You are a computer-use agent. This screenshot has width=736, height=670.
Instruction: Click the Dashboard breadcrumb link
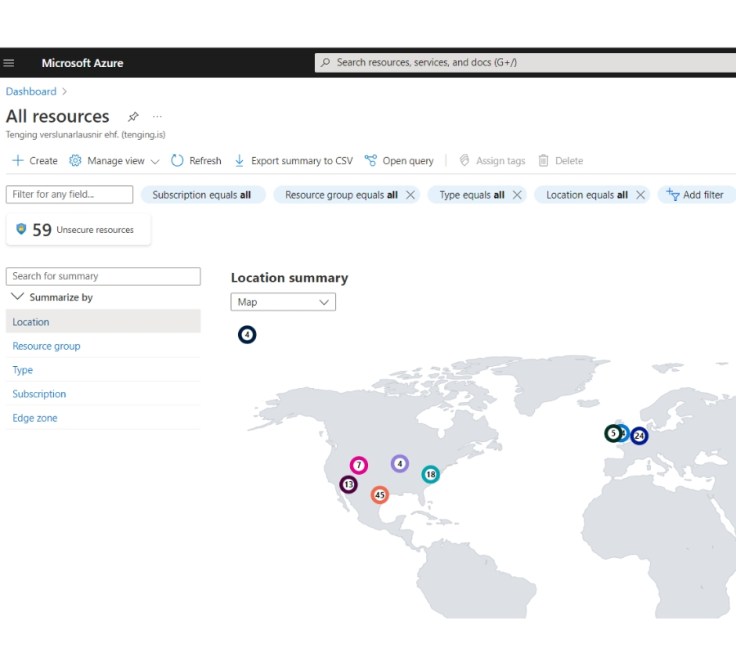click(x=31, y=92)
